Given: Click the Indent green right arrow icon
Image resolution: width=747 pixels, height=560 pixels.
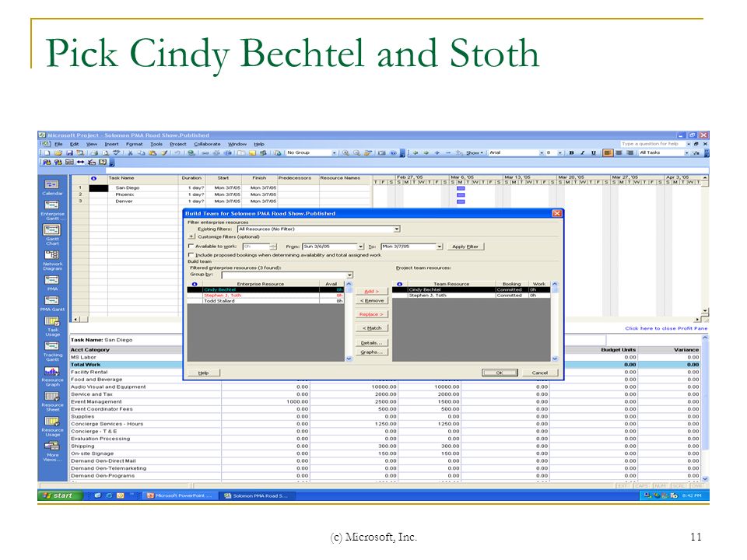Looking at the screenshot, I should pos(426,153).
